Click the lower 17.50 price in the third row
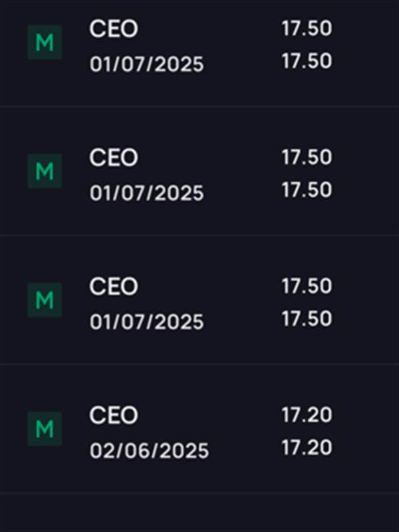 pyautogui.click(x=307, y=319)
